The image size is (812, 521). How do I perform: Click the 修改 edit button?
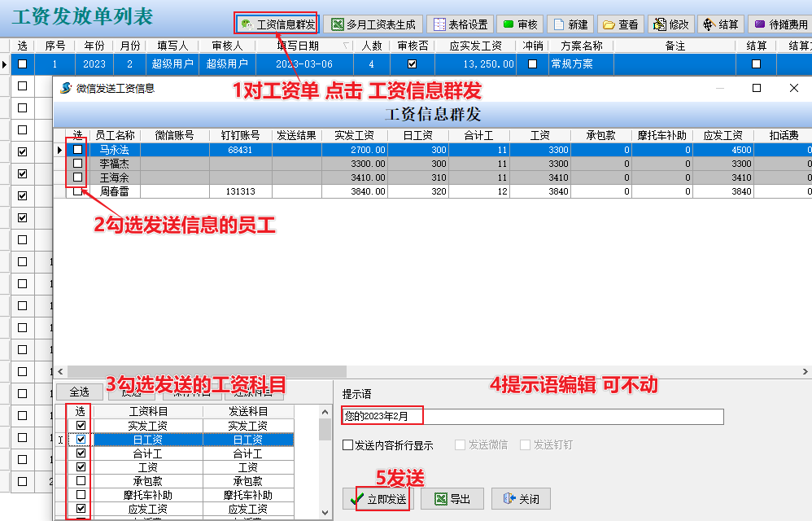[x=670, y=24]
